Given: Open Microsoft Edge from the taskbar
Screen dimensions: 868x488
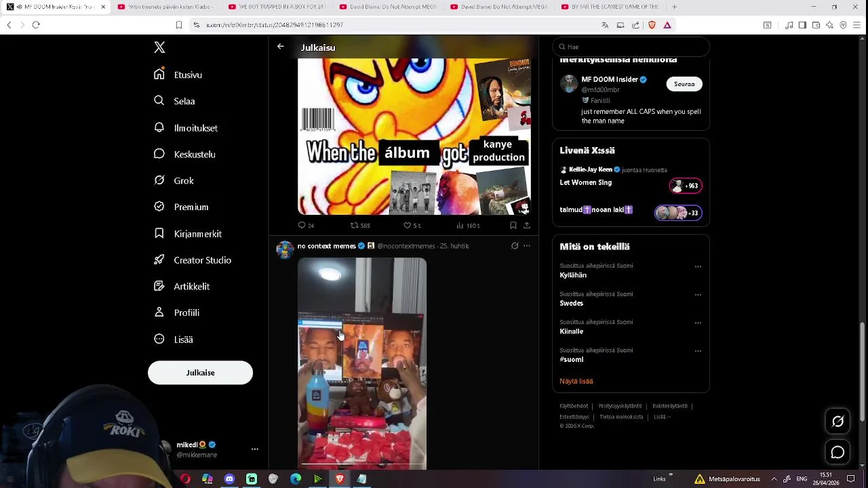Looking at the screenshot, I should [x=296, y=479].
